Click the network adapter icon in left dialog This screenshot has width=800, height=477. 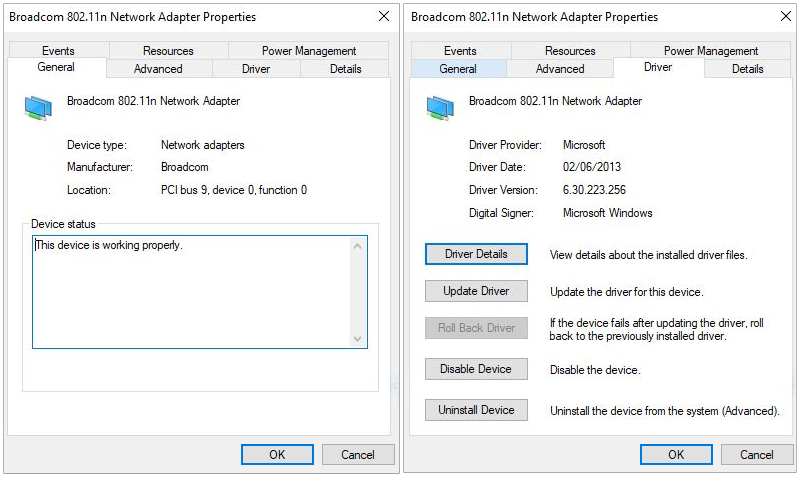(38, 109)
